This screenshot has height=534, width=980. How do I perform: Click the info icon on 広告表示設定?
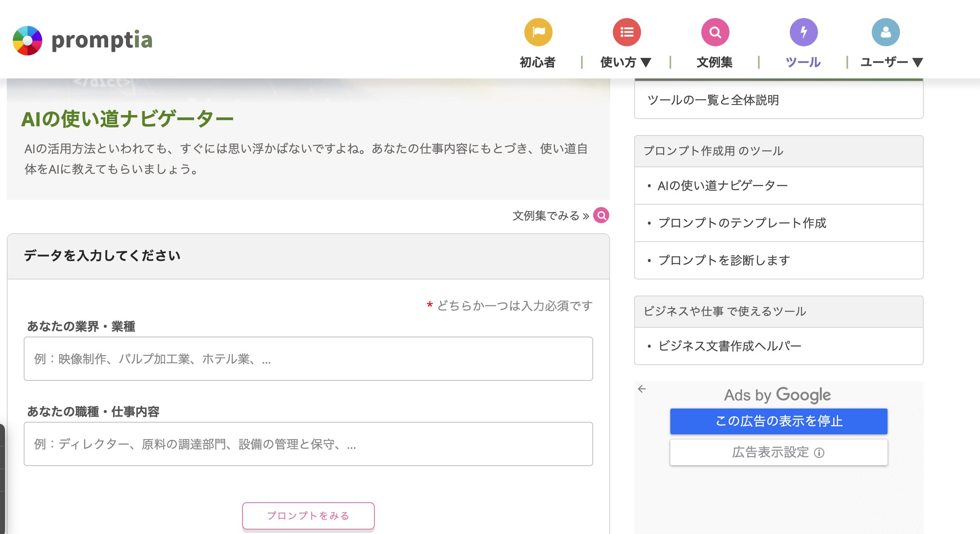click(819, 453)
